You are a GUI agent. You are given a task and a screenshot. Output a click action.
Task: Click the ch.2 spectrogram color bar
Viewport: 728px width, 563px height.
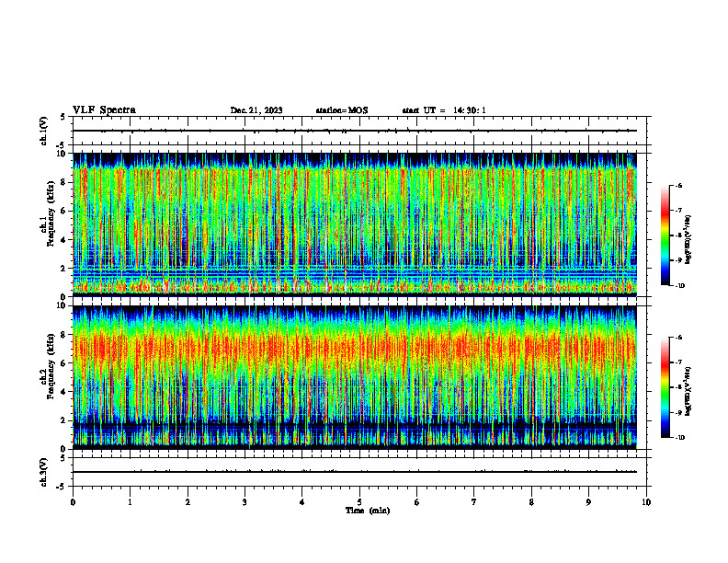click(x=665, y=387)
